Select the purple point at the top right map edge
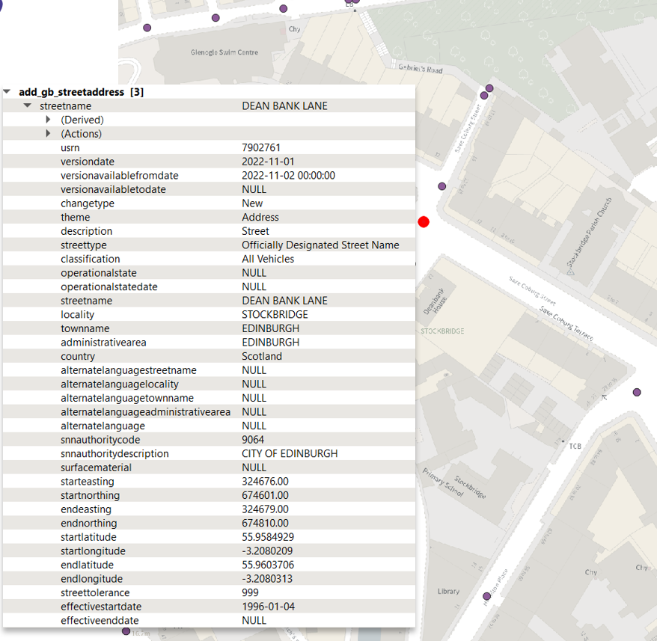 pyautogui.click(x=489, y=88)
